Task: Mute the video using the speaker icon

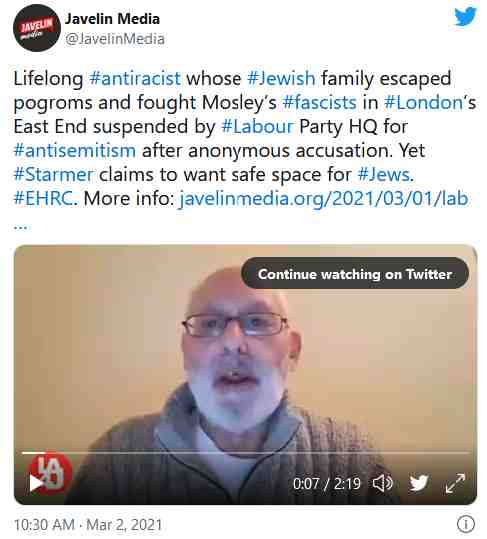Action: [x=383, y=483]
